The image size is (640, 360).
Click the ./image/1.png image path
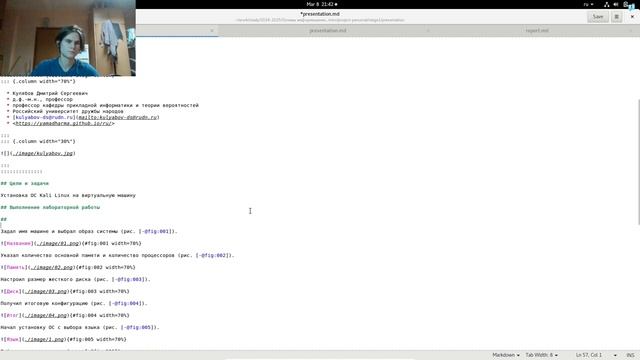(x=44, y=340)
